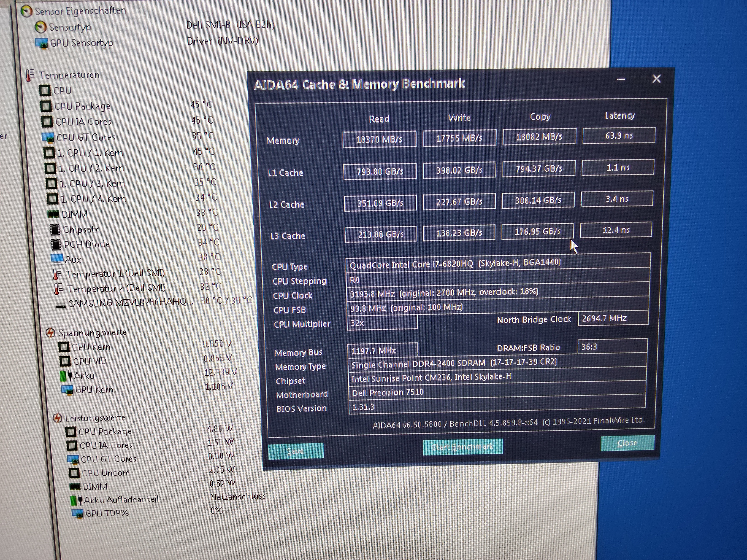Viewport: 747px width, 560px height.
Task: Click the CPU Clock field 3193.8 MHz
Action: [x=498, y=292]
